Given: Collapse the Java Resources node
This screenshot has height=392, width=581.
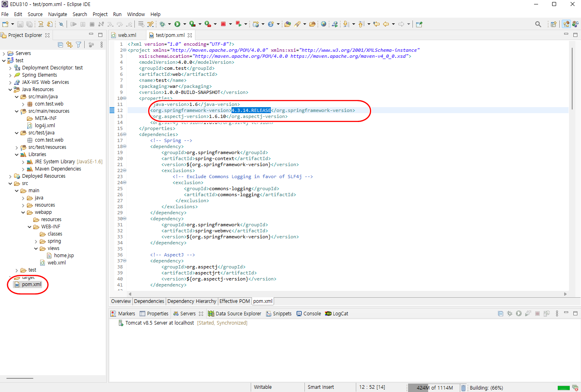Looking at the screenshot, I should pos(10,89).
